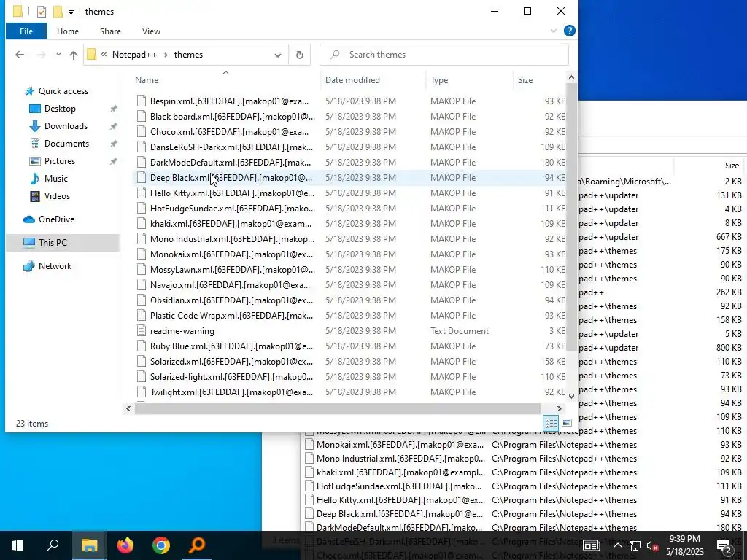Select DansLeRuSH-Dark.xml file
This screenshot has height=560, width=747.
coord(350,147)
